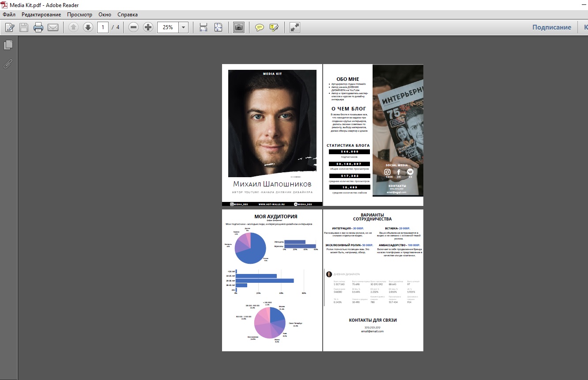Click the ВАРИАНТЫ СОТРУДНИЧЕСТВА heading

(372, 217)
